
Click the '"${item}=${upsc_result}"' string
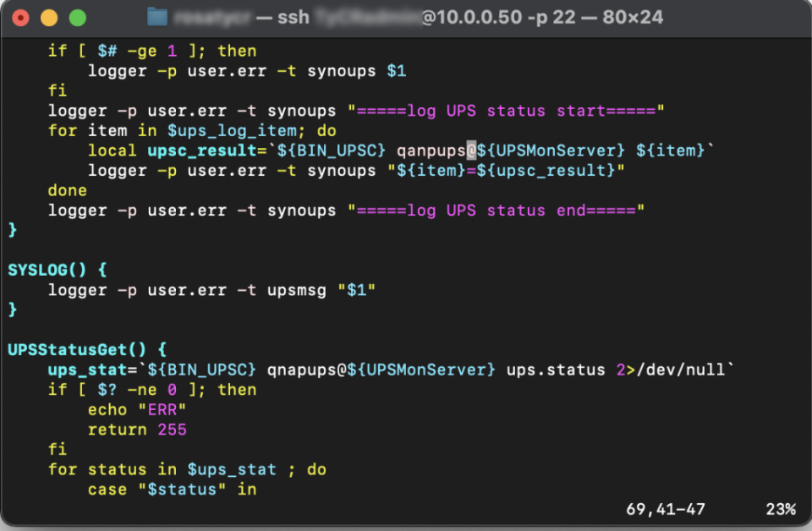pos(506,171)
